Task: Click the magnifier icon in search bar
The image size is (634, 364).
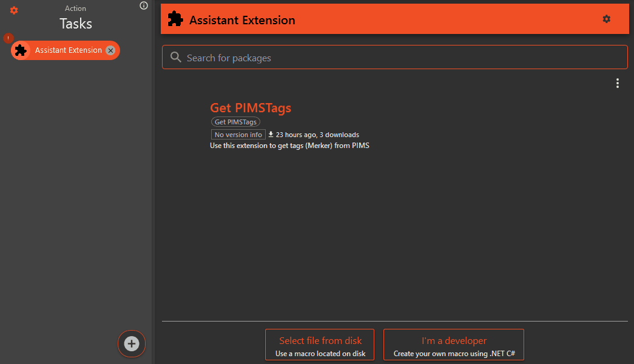Action: point(175,56)
